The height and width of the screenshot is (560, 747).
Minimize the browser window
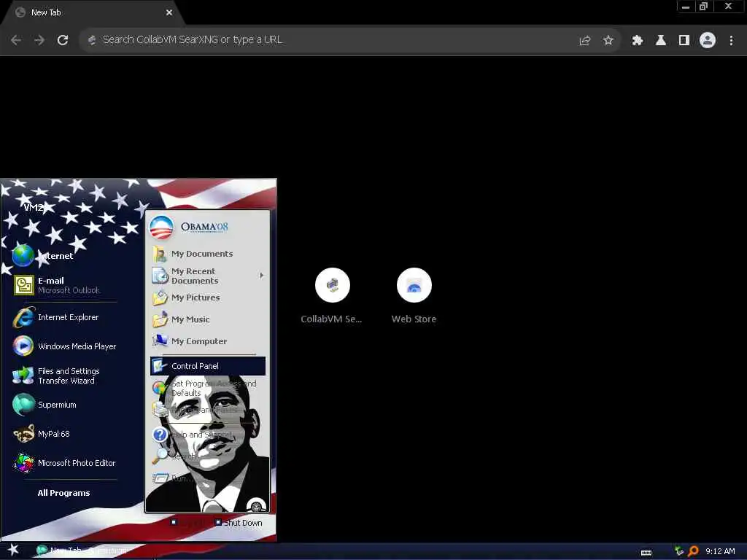pyautogui.click(x=685, y=7)
